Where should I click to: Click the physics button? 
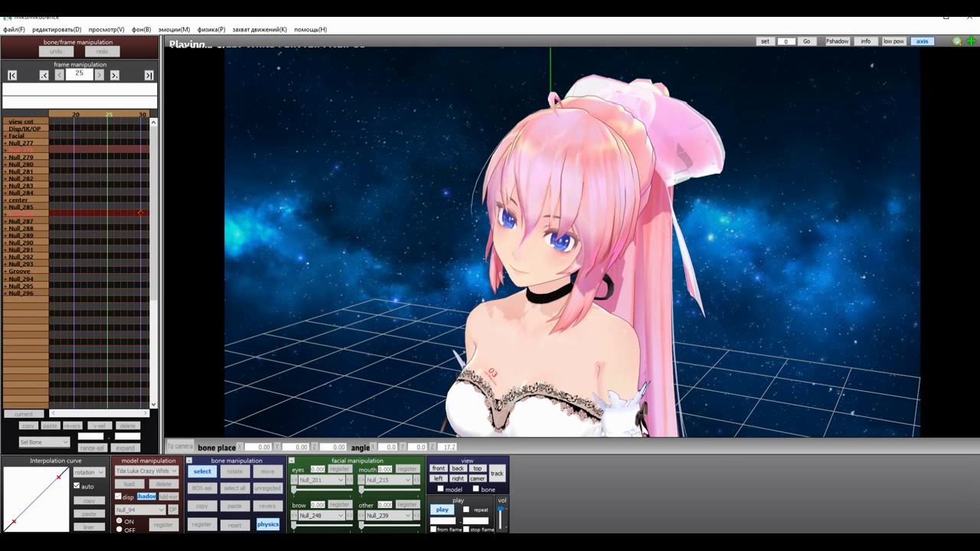tap(268, 524)
